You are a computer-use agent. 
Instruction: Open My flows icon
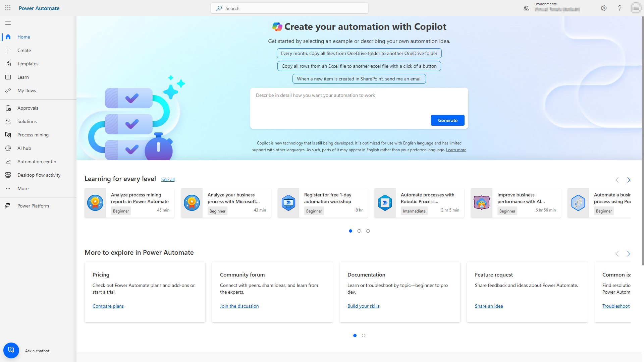pos(8,90)
